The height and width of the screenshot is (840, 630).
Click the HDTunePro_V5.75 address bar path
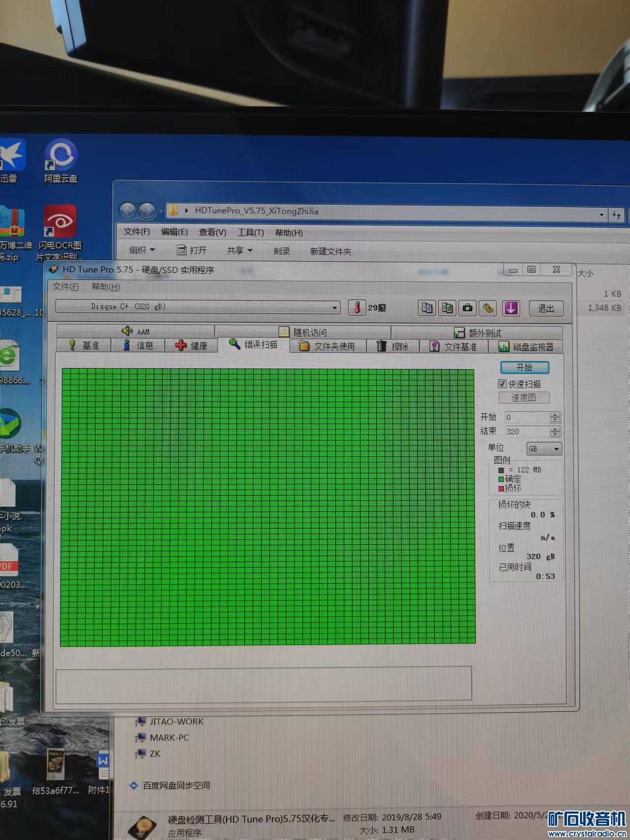coord(256,211)
